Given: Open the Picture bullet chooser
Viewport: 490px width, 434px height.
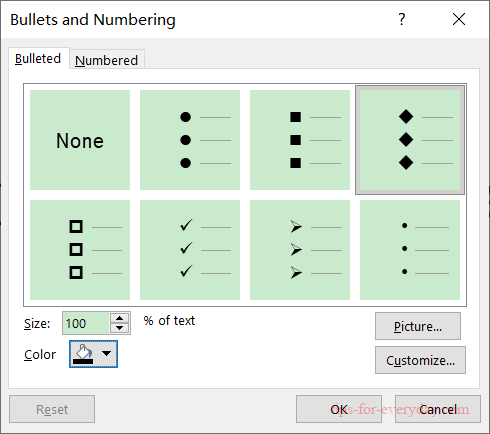Looking at the screenshot, I should (x=418, y=326).
